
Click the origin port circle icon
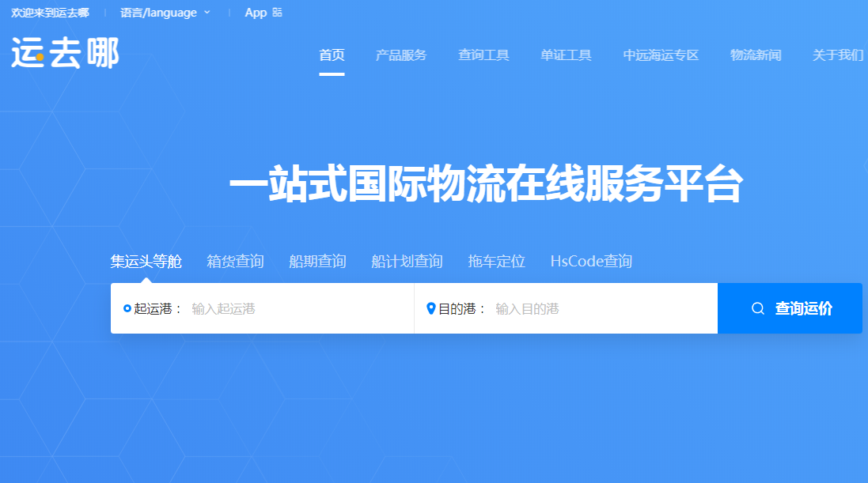[127, 308]
